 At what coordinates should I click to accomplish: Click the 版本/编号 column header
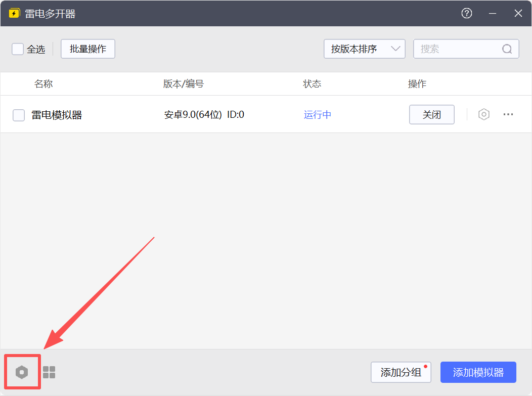click(x=184, y=84)
